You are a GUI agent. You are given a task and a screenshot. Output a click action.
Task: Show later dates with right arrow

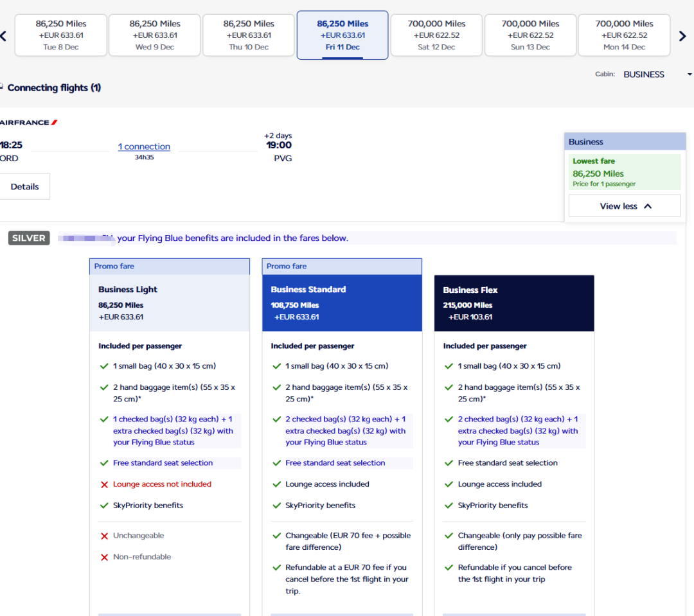[x=682, y=36]
